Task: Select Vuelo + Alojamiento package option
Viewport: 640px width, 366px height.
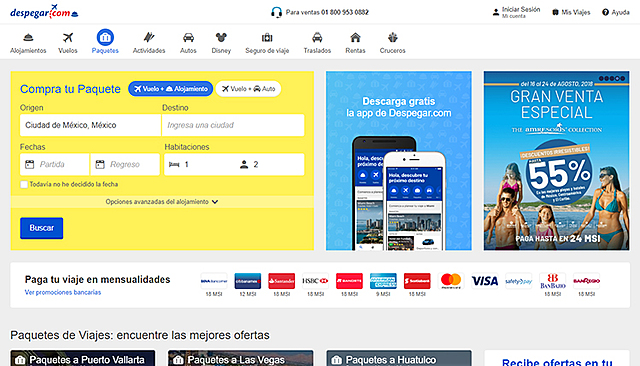Action: pos(171,89)
